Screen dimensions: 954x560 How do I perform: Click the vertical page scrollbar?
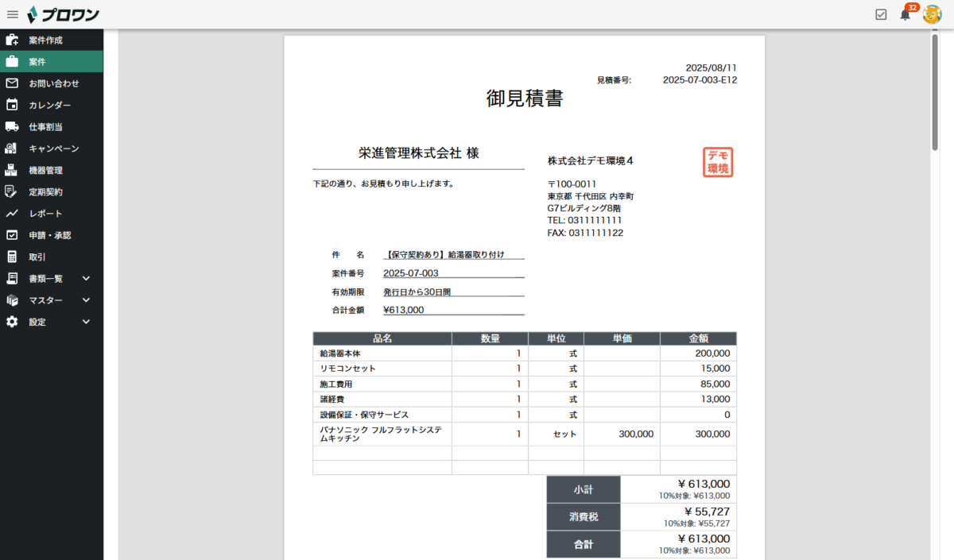tap(936, 91)
